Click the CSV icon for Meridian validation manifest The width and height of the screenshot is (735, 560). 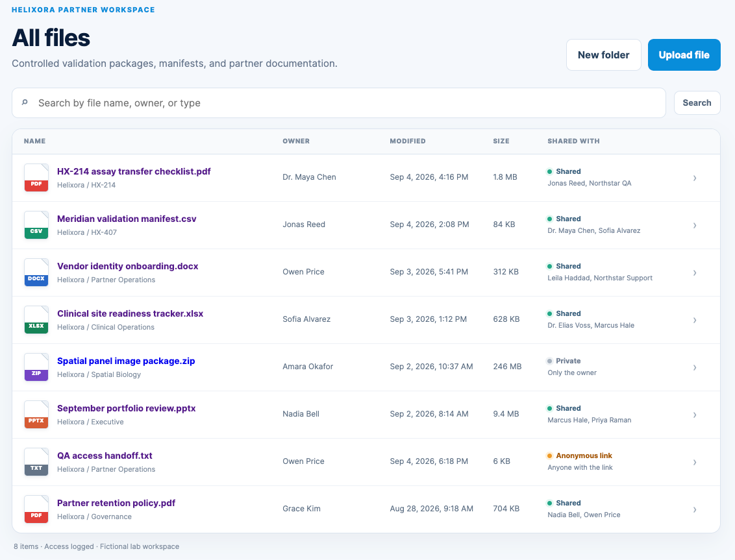36,225
